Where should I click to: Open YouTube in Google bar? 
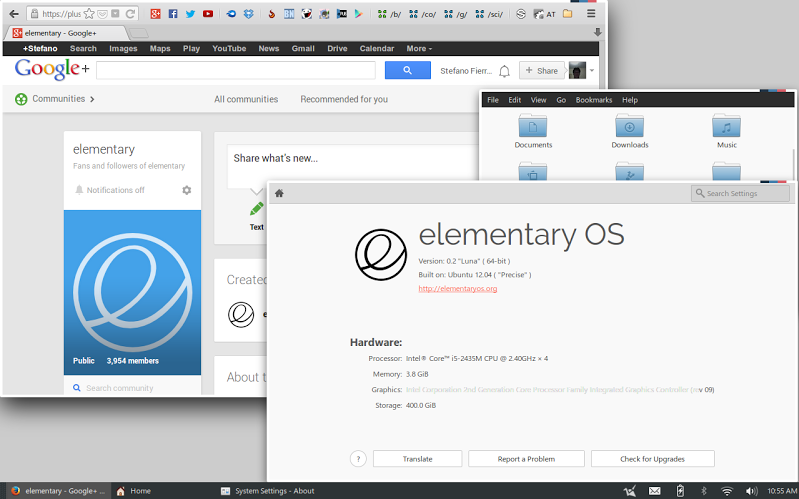229,48
